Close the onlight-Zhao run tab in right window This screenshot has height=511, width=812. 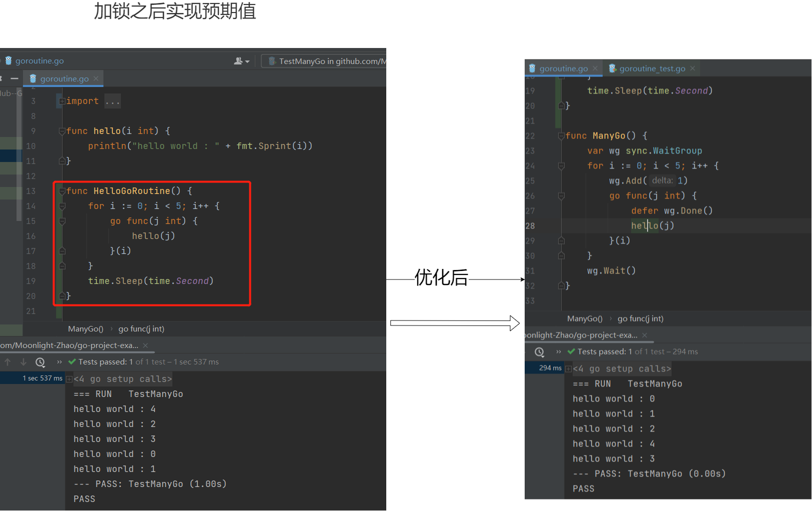coord(645,335)
